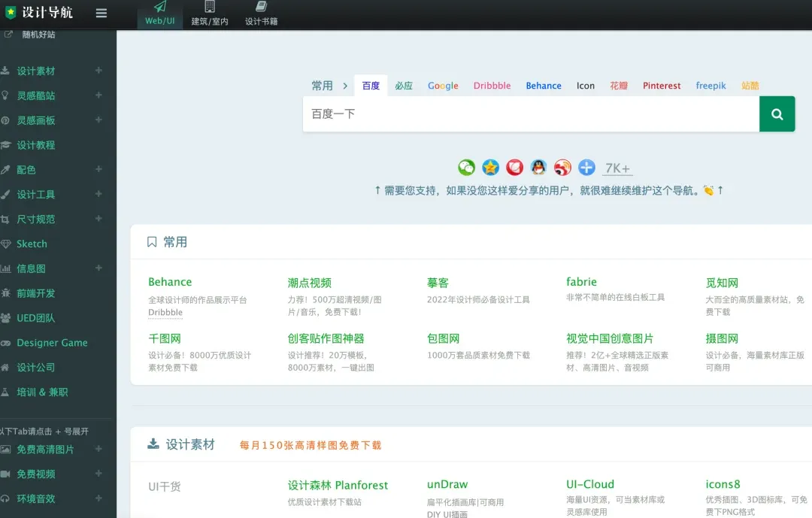Share via the QZone star icon
812x518 pixels.
(490, 168)
